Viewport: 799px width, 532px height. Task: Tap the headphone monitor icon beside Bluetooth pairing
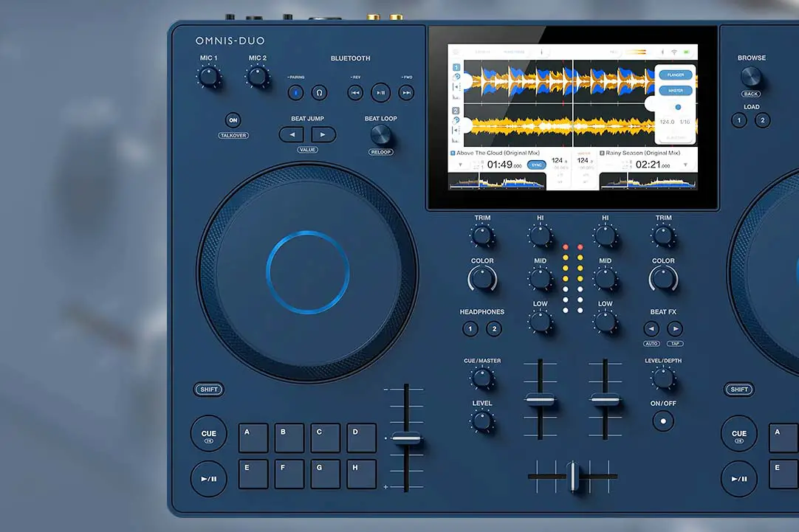tap(319, 92)
